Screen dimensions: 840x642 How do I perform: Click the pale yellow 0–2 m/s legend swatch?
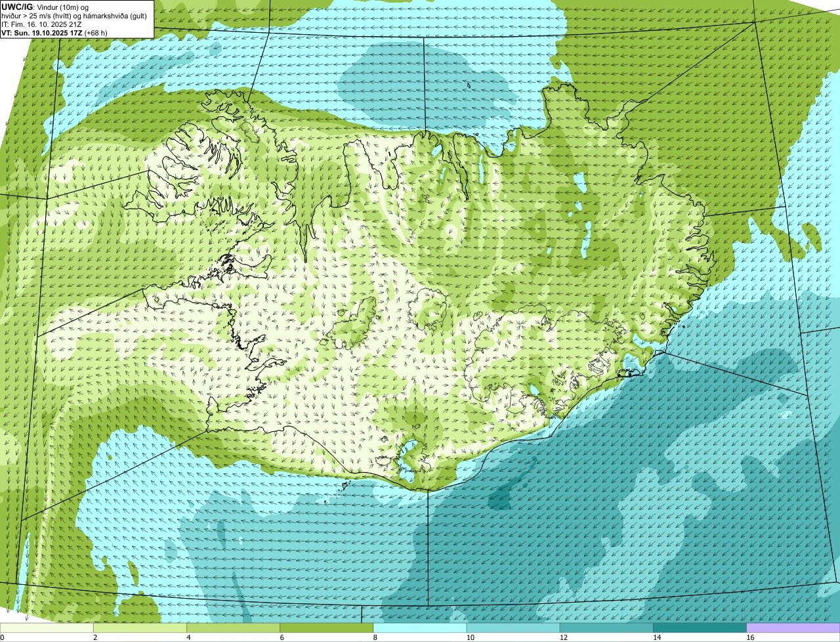click(47, 628)
